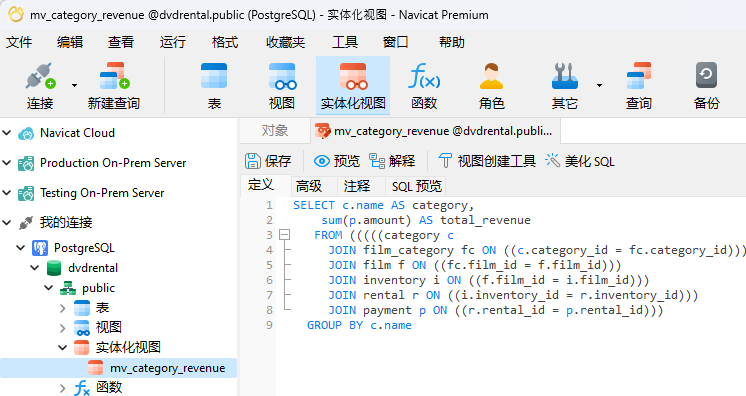Switch to the SQL 预览 tab
This screenshot has width=746, height=396.
pyautogui.click(x=417, y=186)
